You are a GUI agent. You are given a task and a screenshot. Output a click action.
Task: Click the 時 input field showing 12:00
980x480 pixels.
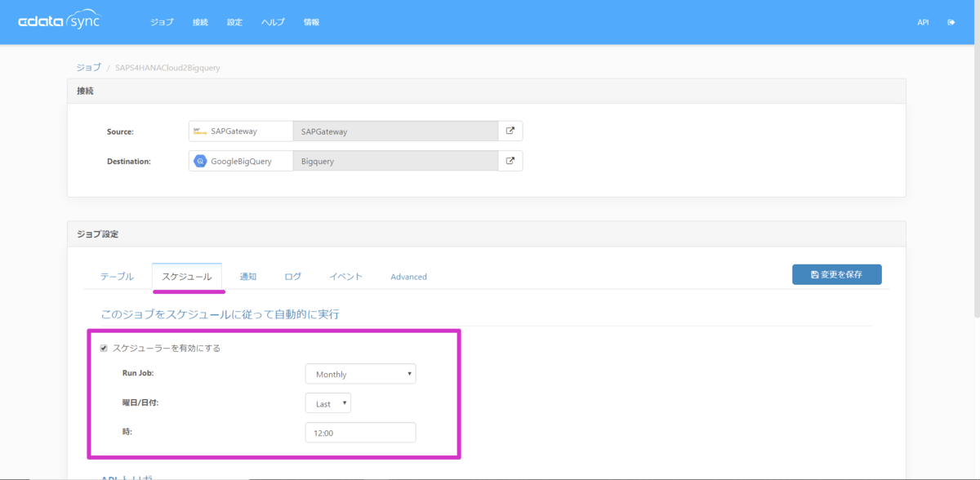[360, 433]
